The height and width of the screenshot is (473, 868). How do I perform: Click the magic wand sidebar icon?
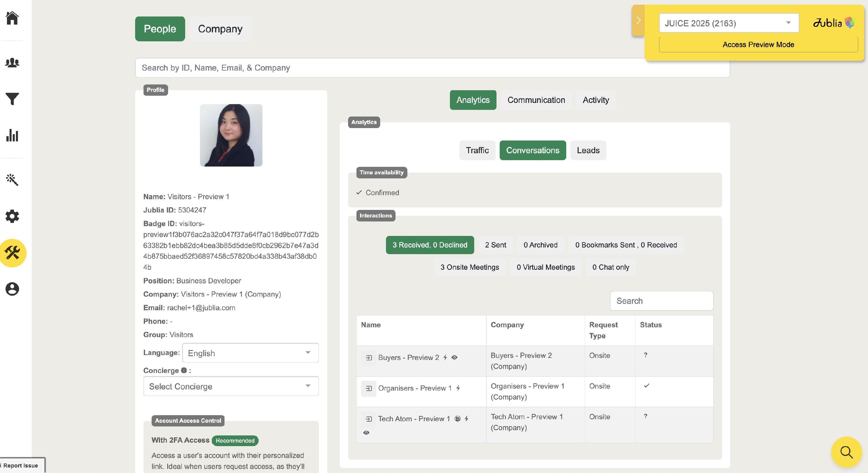click(12, 180)
